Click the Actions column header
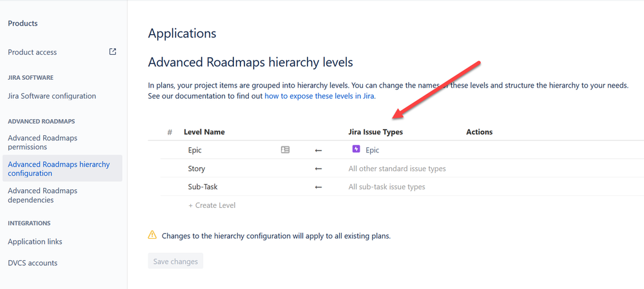 (x=480, y=132)
